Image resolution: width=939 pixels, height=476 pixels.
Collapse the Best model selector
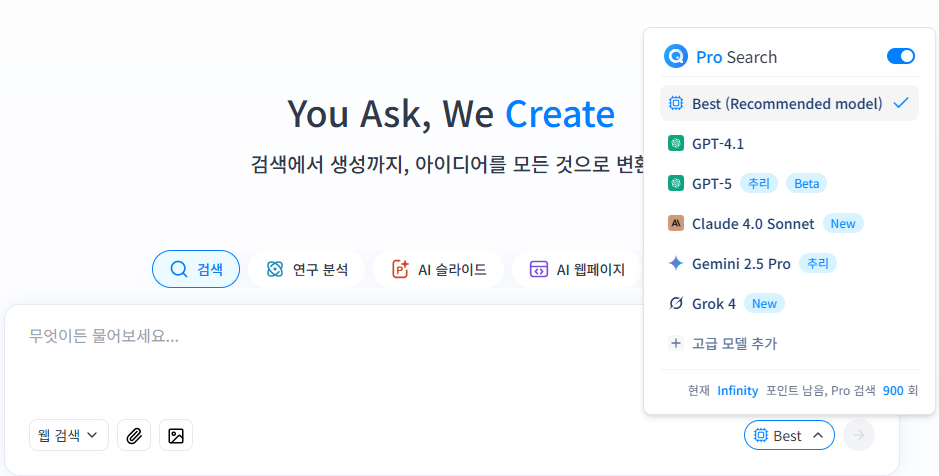[x=789, y=435]
